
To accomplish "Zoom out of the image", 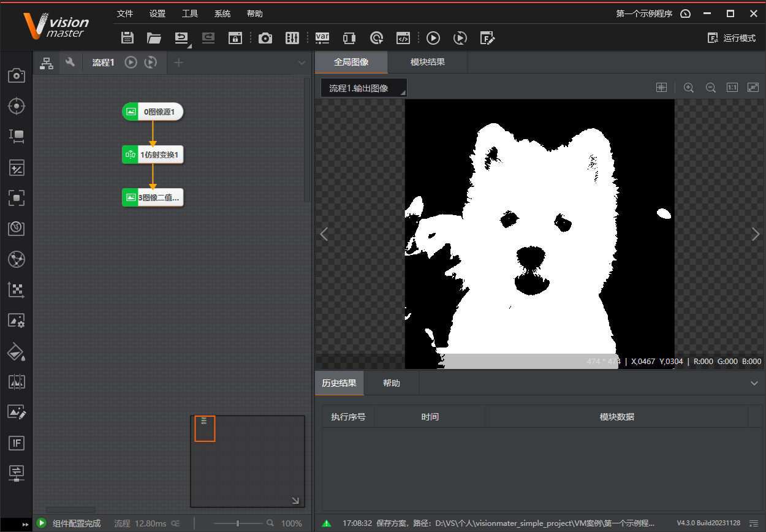I will pyautogui.click(x=711, y=88).
